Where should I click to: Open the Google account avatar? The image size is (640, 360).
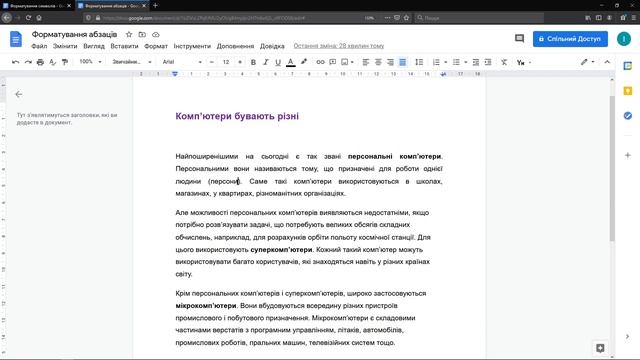point(624,39)
